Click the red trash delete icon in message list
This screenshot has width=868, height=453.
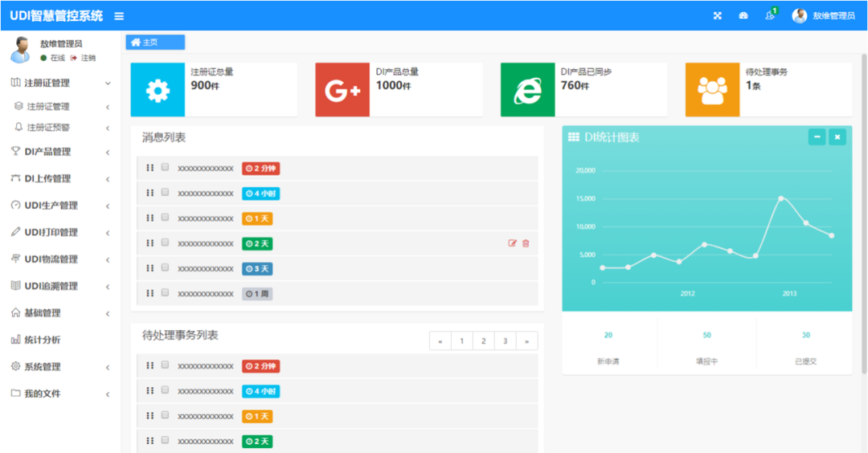526,243
